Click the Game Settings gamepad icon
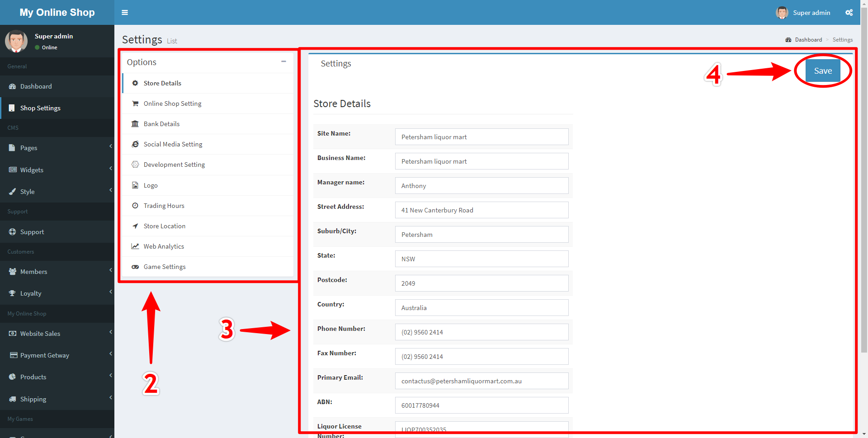Screen dimensions: 868x438 point(135,267)
